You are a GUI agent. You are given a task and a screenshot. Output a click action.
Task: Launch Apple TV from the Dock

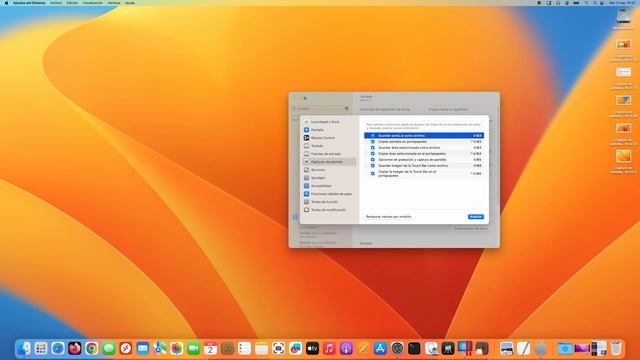point(312,348)
